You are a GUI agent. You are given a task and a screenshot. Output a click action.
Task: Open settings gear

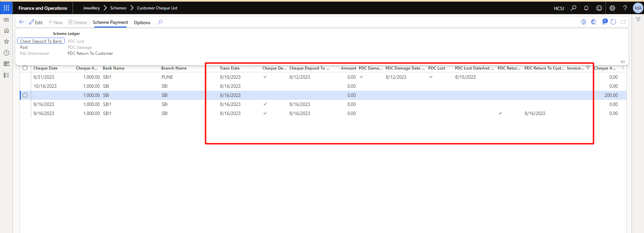612,8
